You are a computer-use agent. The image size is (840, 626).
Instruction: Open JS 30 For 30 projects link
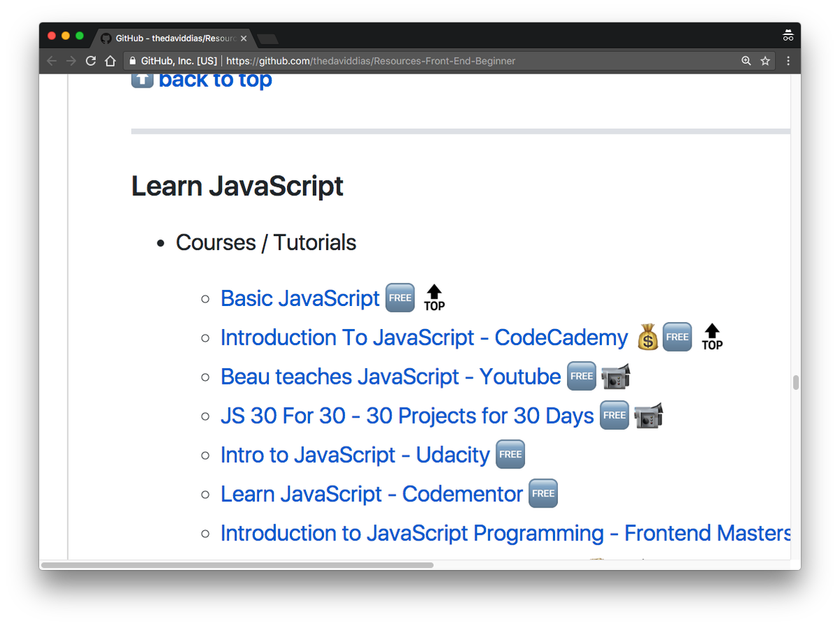point(407,416)
